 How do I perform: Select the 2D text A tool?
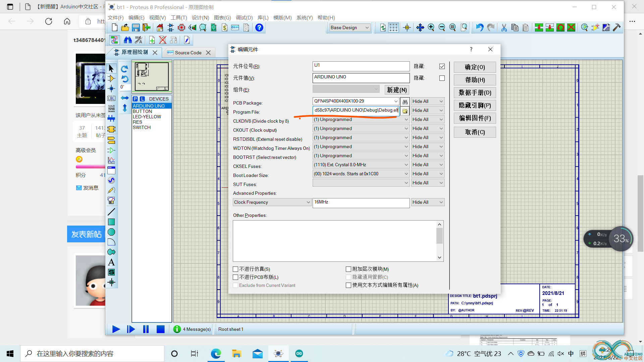tap(111, 262)
